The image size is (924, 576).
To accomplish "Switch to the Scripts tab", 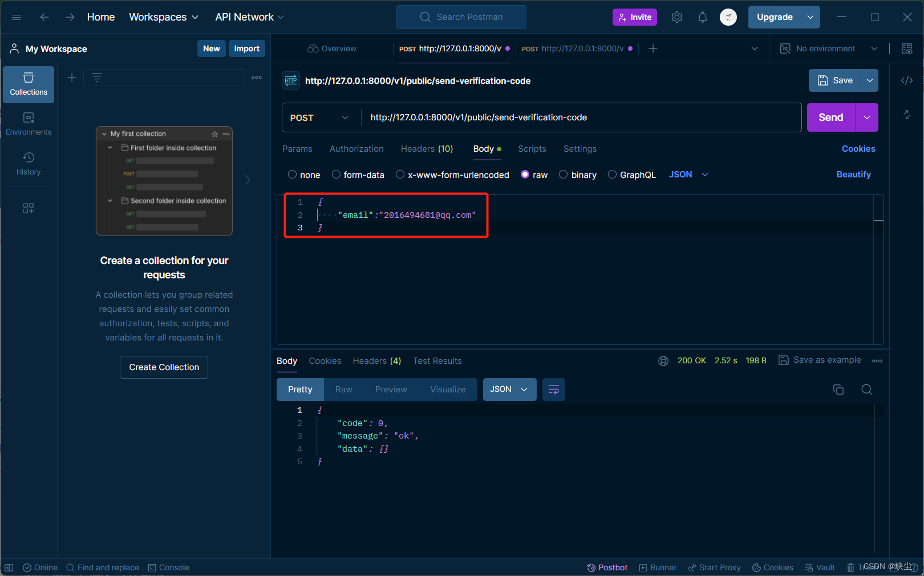I will point(532,149).
